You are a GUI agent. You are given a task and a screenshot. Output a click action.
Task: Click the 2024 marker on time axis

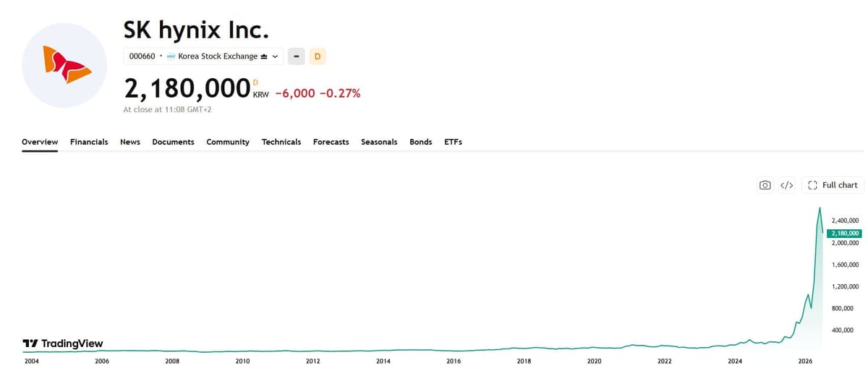pos(735,360)
